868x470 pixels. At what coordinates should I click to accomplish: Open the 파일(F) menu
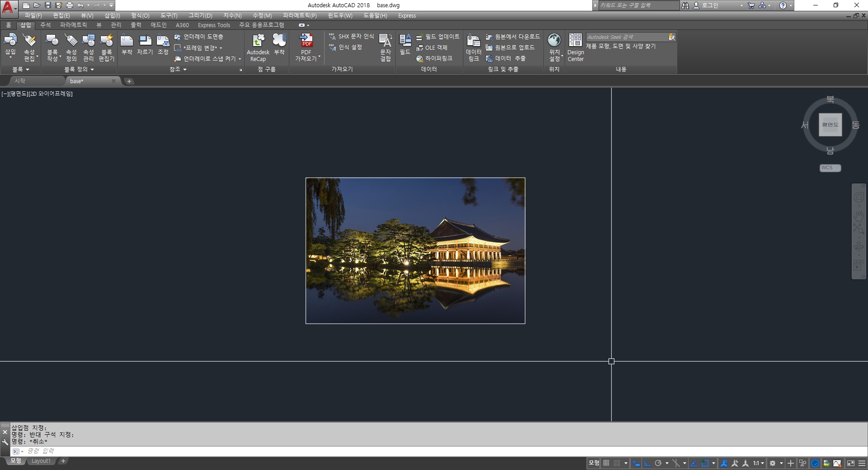tap(33, 16)
